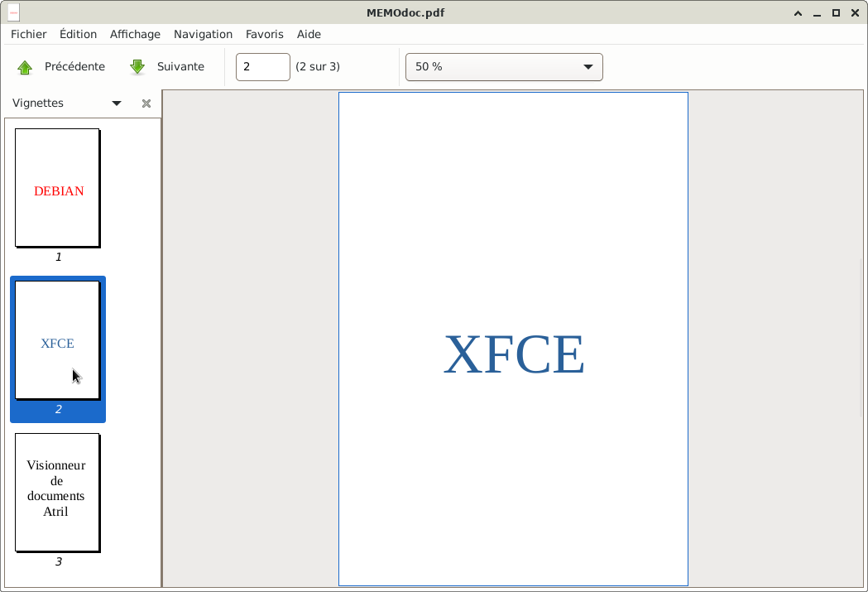Close the MEMOdoc.pdf window
868x592 pixels.
(x=855, y=13)
